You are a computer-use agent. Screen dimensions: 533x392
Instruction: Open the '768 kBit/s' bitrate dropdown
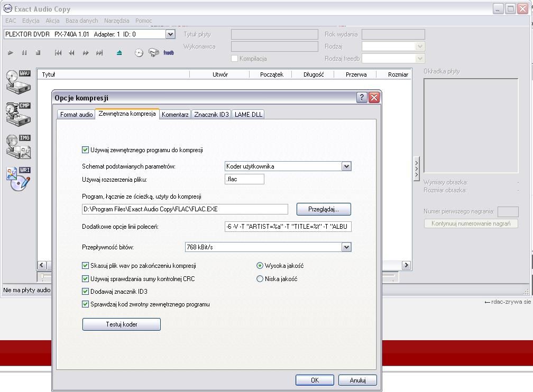[x=346, y=247]
